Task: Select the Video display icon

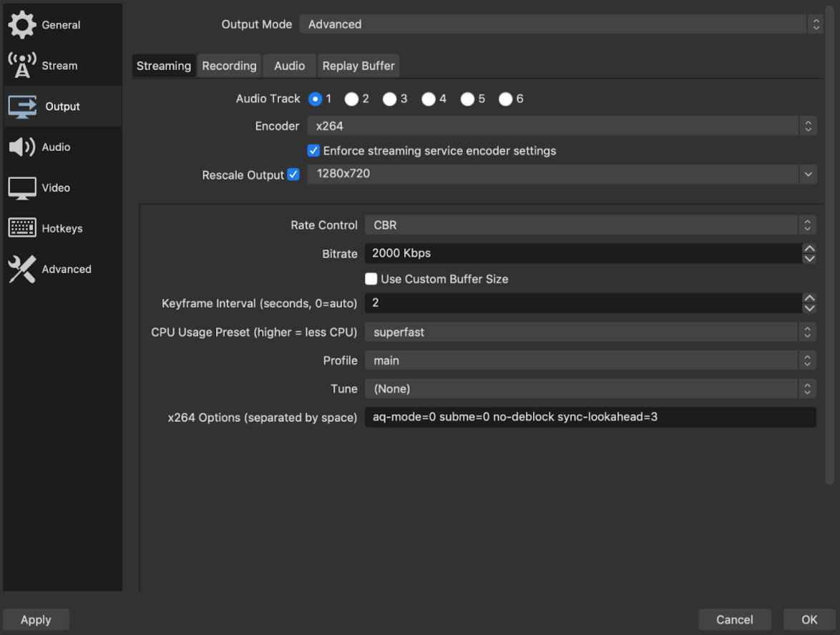Action: tap(22, 188)
